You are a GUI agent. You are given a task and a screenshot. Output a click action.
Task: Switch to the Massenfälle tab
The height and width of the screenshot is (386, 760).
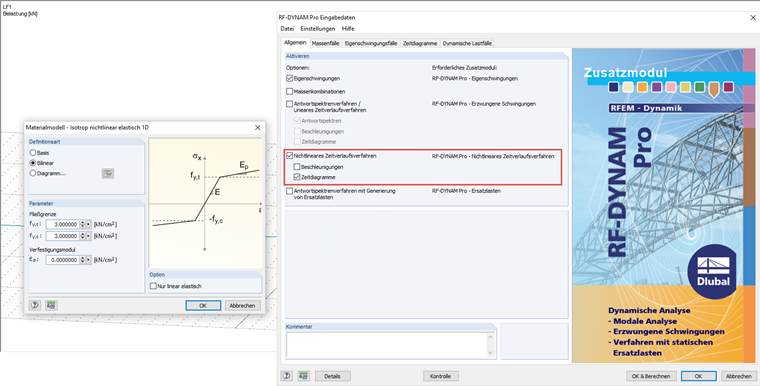click(325, 43)
